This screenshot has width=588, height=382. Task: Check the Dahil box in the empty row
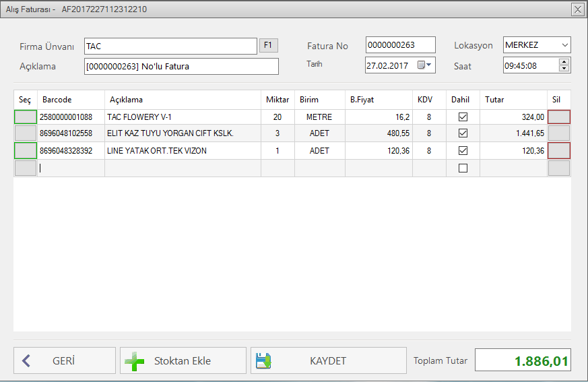click(463, 168)
